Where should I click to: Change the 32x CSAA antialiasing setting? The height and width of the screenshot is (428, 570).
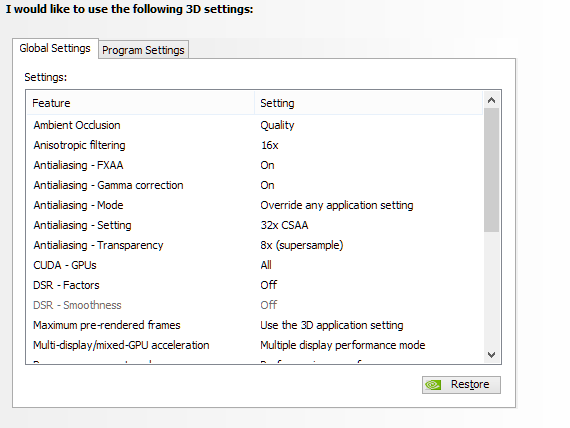(284, 225)
